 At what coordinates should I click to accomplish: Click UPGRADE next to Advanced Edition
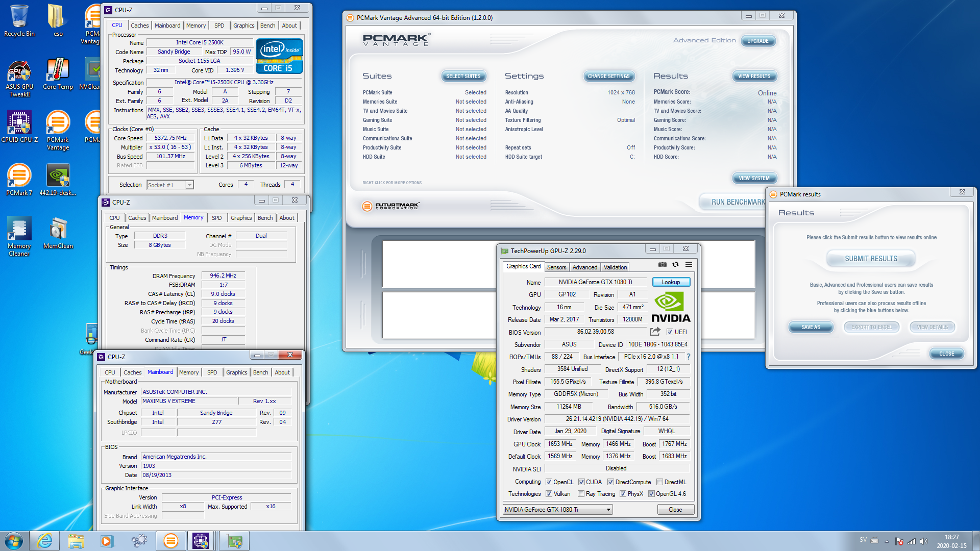pyautogui.click(x=757, y=41)
